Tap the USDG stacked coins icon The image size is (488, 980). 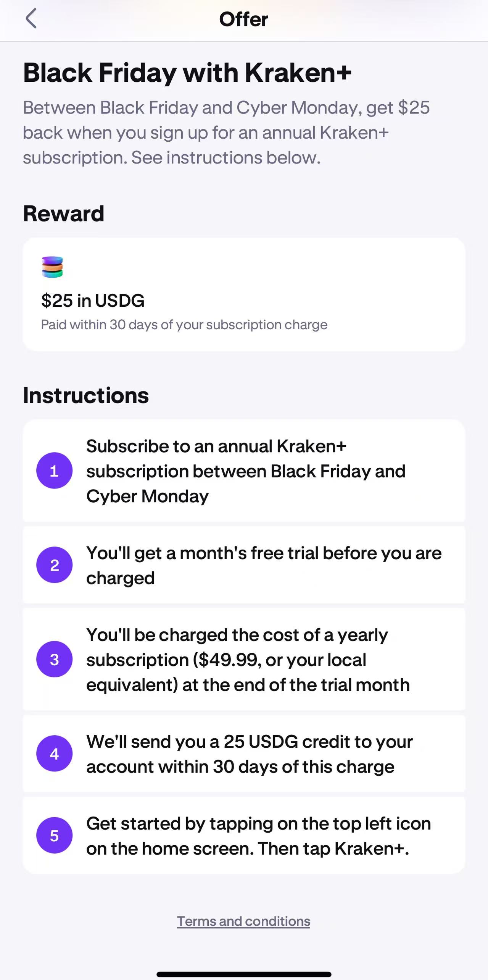click(x=52, y=267)
